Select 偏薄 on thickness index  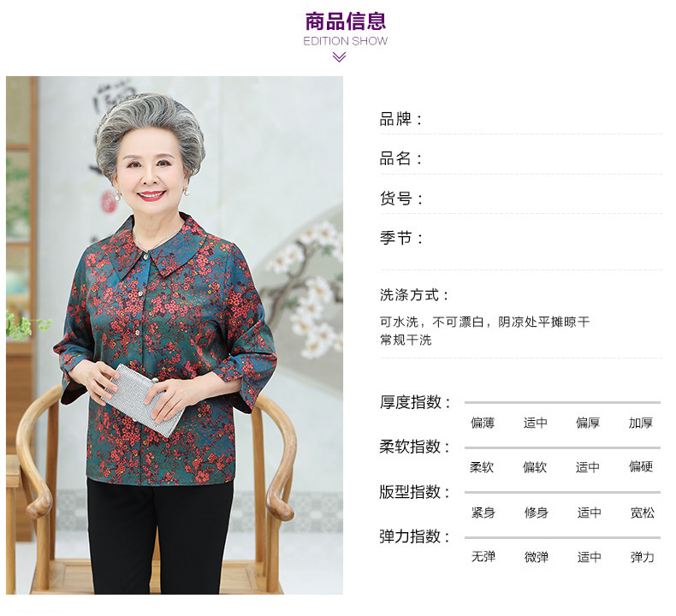click(x=483, y=423)
